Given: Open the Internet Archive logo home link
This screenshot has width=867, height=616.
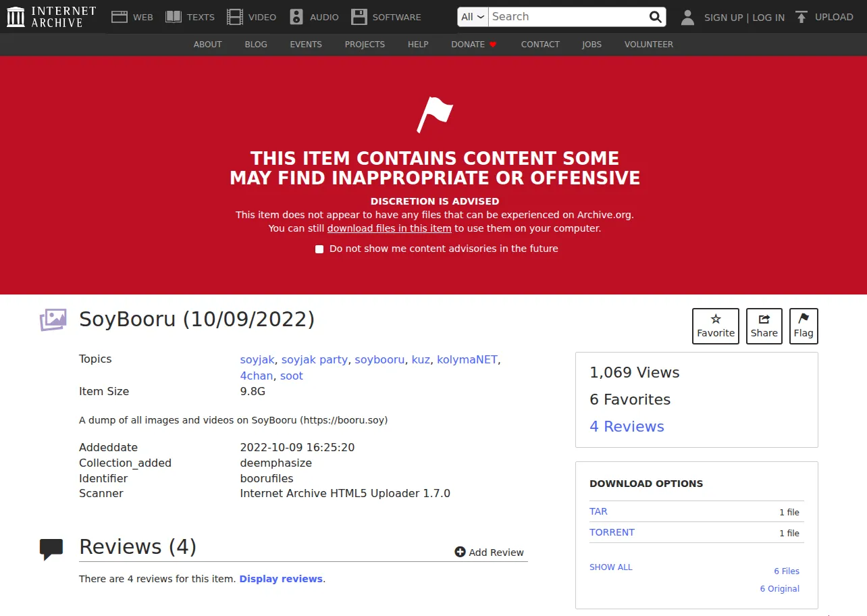Looking at the screenshot, I should (51, 17).
